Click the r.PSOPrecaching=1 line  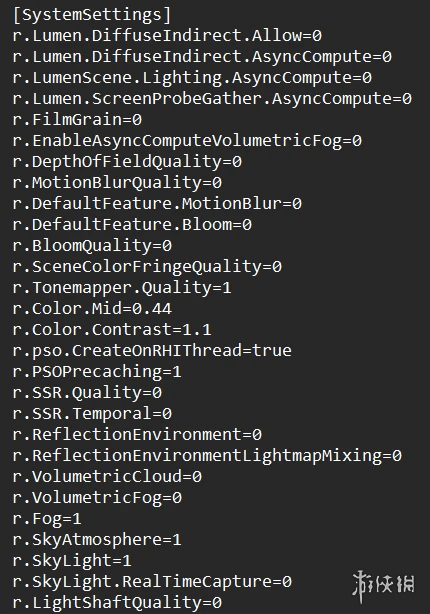tap(97, 372)
